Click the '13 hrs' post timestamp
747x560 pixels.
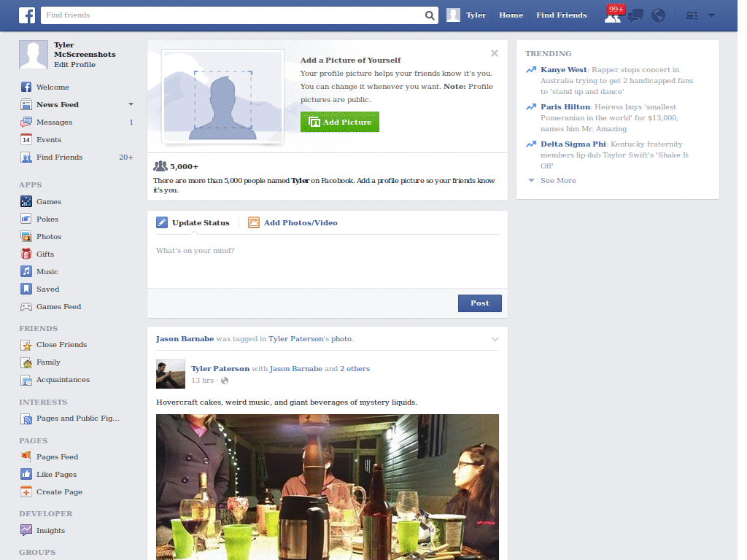tap(203, 381)
